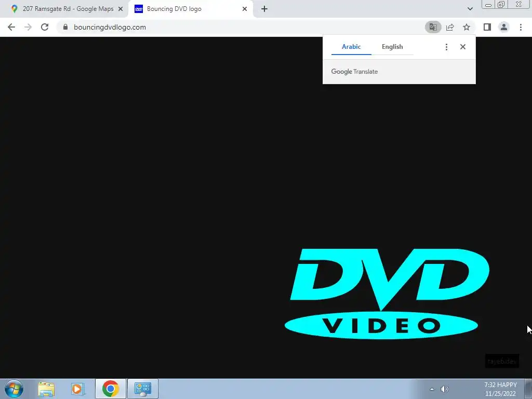Reload the Bouncing DVD logo page

pyautogui.click(x=45, y=27)
